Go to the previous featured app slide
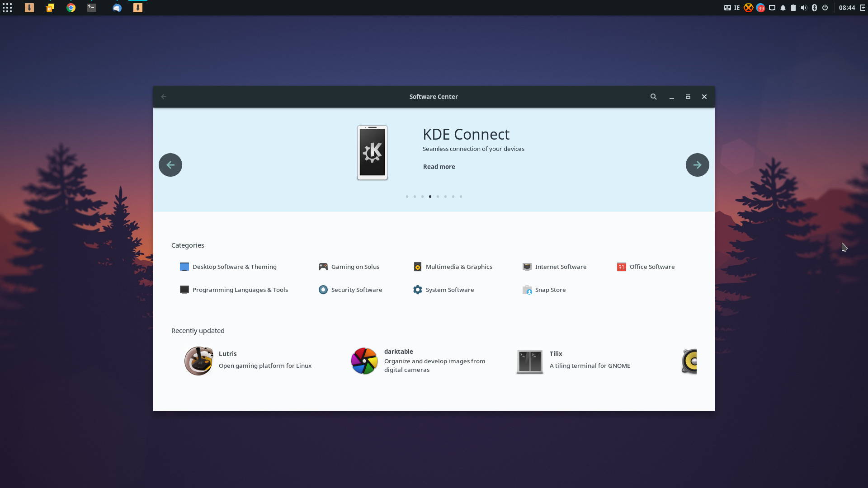Screen dimensions: 868x488 tap(170, 165)
